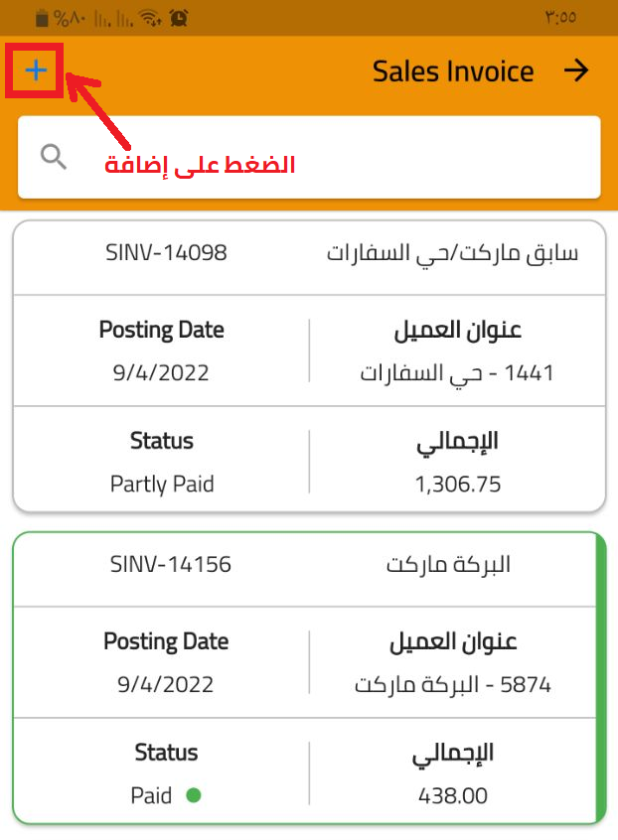Screen dimensions: 618x840
Task: Tap the Partly Paid status
Action: tap(162, 485)
